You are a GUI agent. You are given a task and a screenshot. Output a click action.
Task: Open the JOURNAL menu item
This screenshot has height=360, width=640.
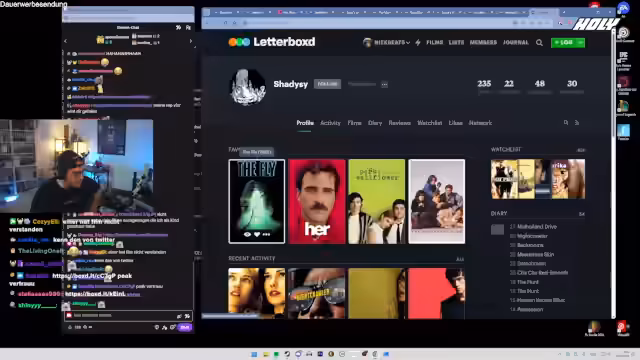pyautogui.click(x=516, y=42)
